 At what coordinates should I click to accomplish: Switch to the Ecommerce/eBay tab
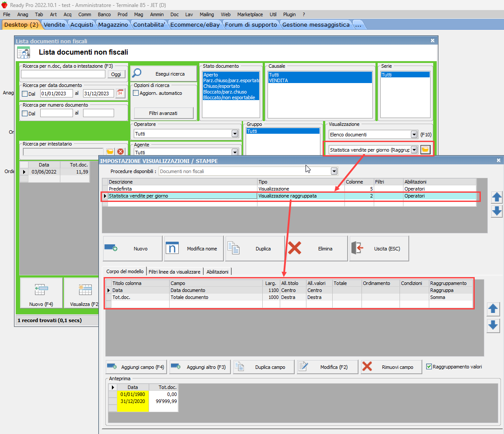[195, 25]
